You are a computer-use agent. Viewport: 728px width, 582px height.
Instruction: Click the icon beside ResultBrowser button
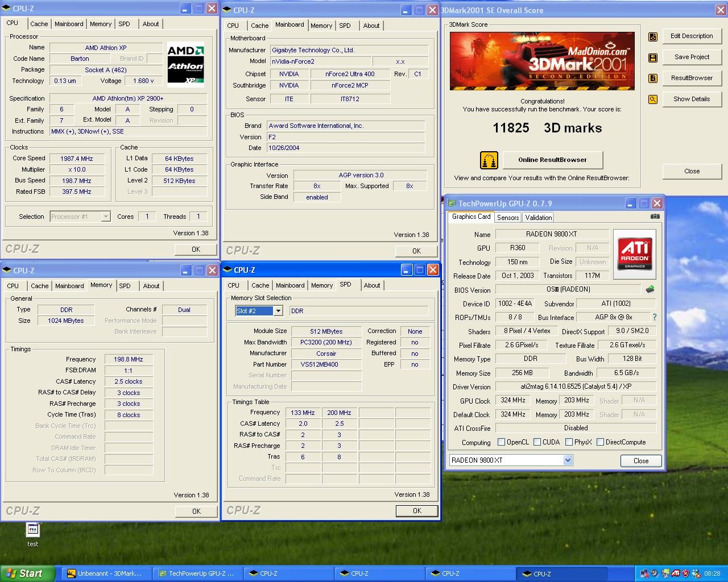(x=653, y=78)
